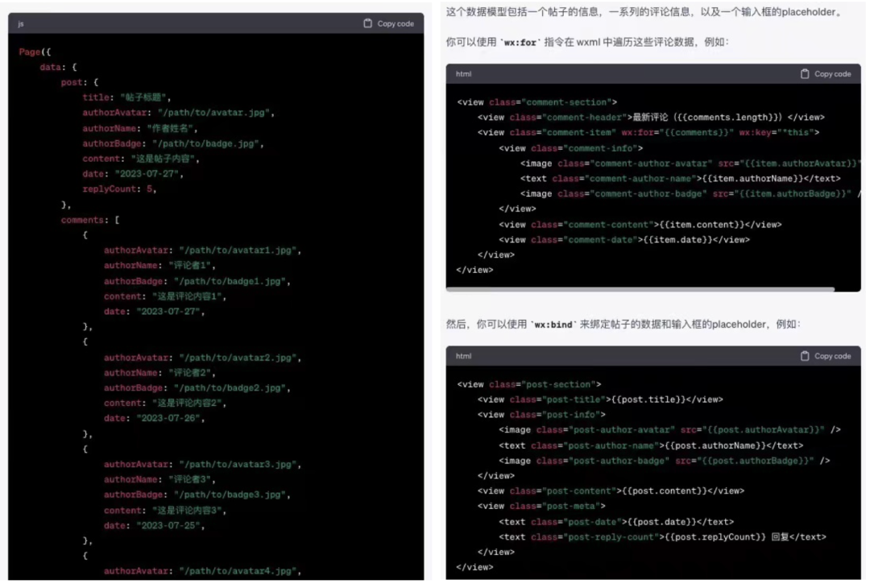Viewport: 870px width, 588px height.
Task: Select the "这是评论内容3" content line
Action: pos(165,511)
